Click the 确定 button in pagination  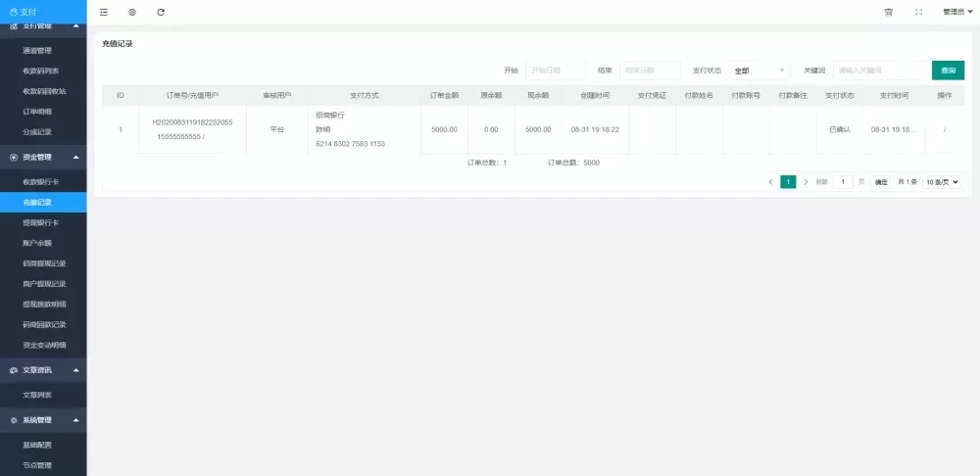(881, 182)
